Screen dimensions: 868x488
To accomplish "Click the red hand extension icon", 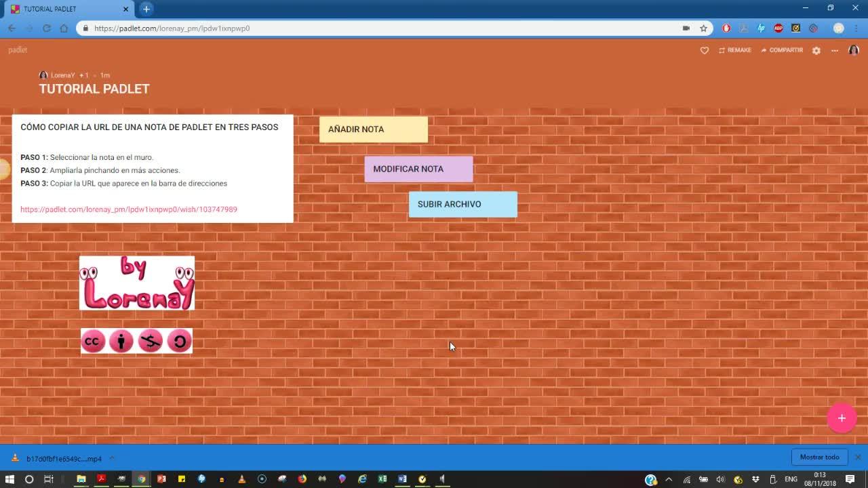I will (726, 28).
